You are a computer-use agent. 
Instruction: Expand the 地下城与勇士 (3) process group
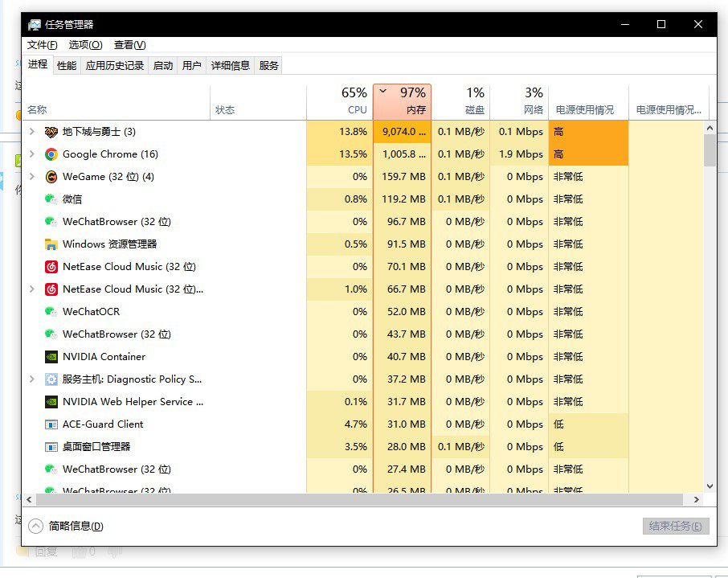31,132
